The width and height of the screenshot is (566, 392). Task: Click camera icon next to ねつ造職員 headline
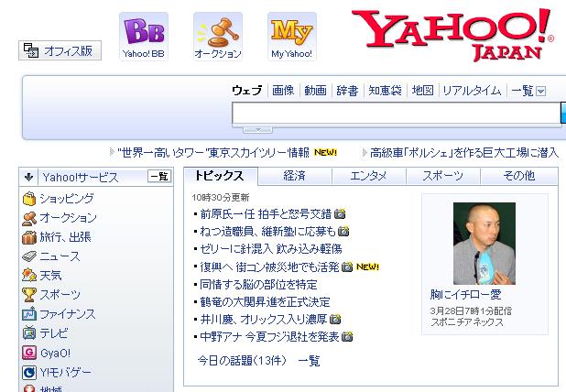343,232
